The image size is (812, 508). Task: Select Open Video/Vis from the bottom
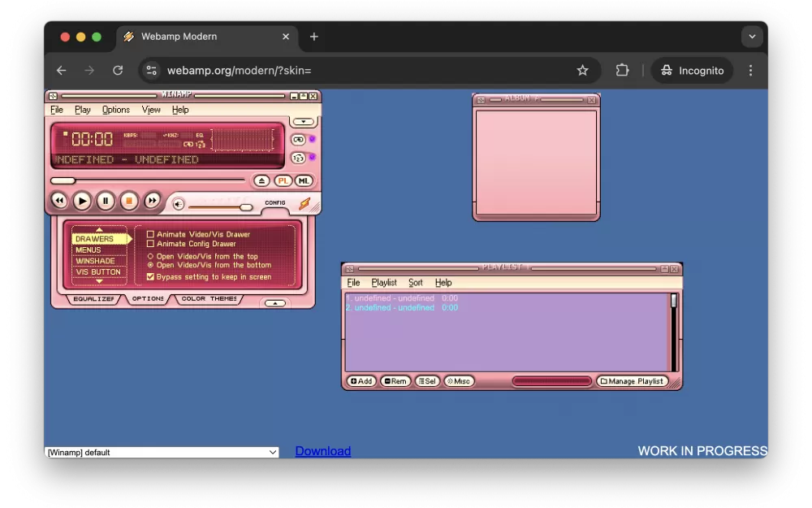[x=151, y=265]
